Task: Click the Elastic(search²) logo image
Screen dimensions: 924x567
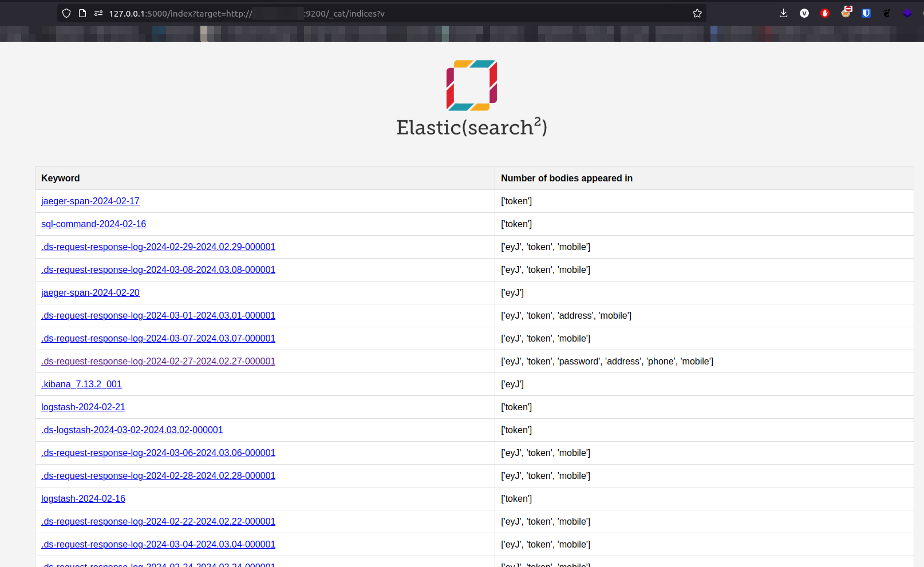Action: 472,85
